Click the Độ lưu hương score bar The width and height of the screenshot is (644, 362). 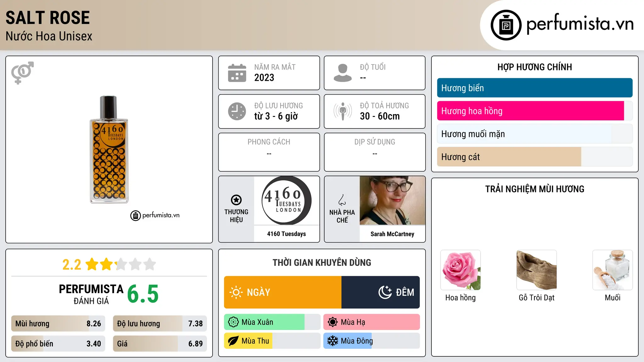pyautogui.click(x=160, y=324)
